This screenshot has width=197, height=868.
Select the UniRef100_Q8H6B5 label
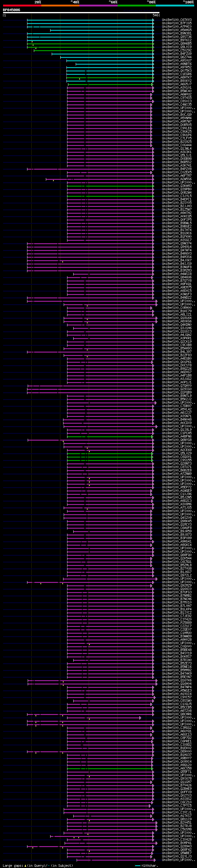pos(177,43)
